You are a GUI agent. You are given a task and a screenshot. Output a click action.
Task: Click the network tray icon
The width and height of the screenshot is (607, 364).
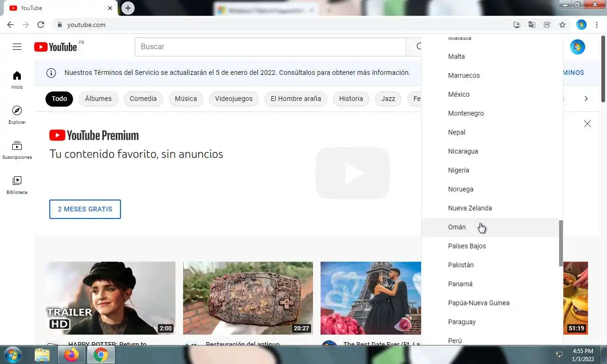click(x=559, y=355)
